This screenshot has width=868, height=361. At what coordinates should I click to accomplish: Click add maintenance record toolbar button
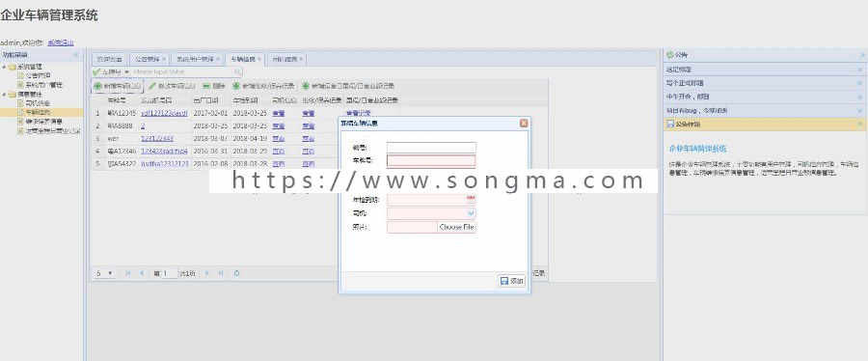pos(263,86)
